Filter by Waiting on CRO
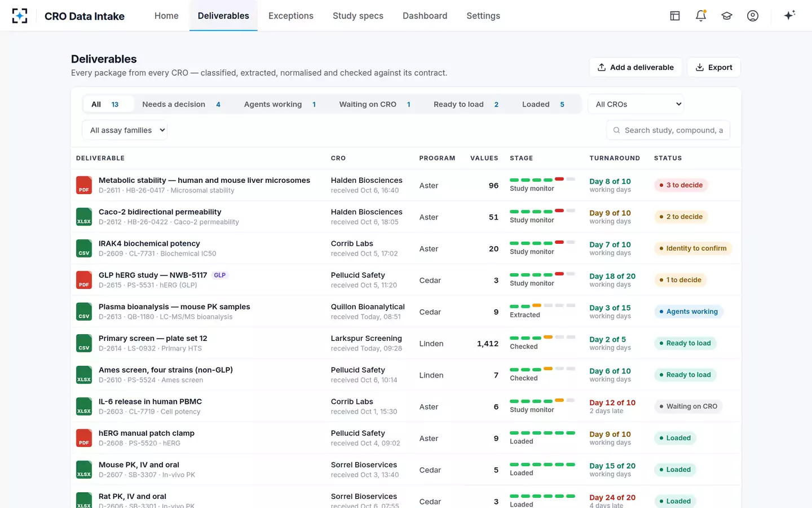The width and height of the screenshot is (812, 508). [375, 104]
